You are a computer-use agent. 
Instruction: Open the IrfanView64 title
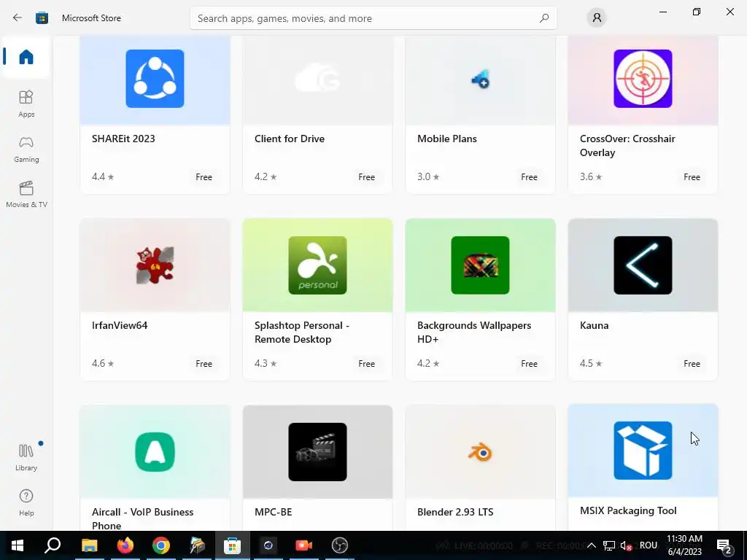(120, 325)
